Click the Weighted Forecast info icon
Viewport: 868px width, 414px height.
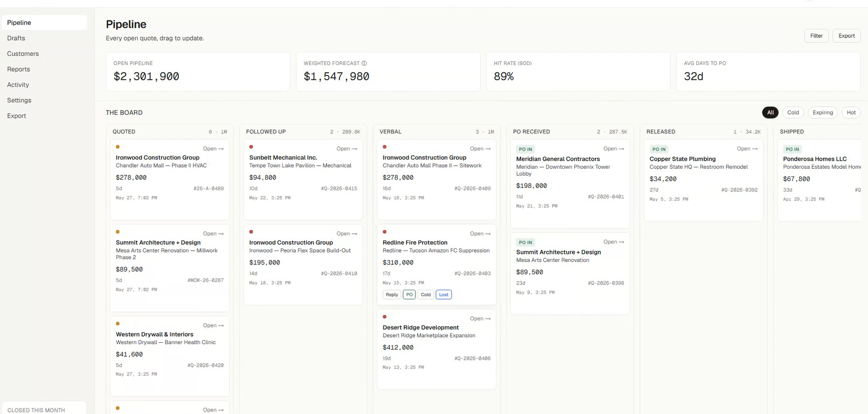click(x=364, y=63)
